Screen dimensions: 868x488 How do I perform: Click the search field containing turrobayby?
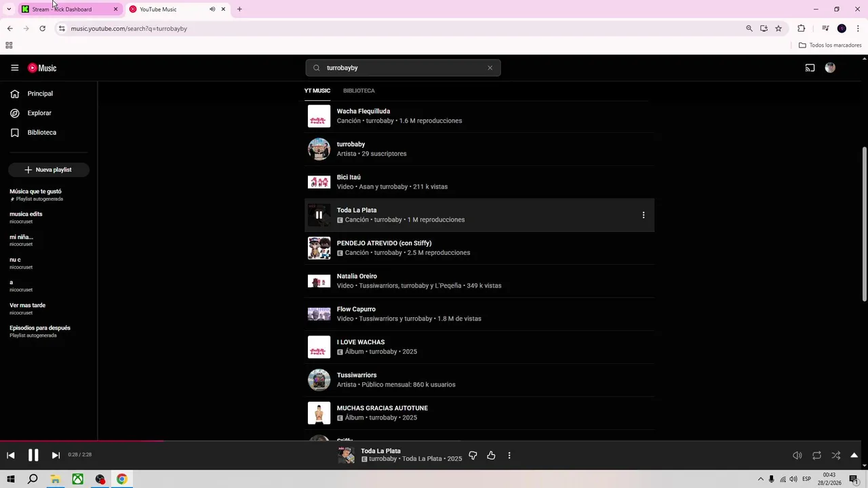403,68
